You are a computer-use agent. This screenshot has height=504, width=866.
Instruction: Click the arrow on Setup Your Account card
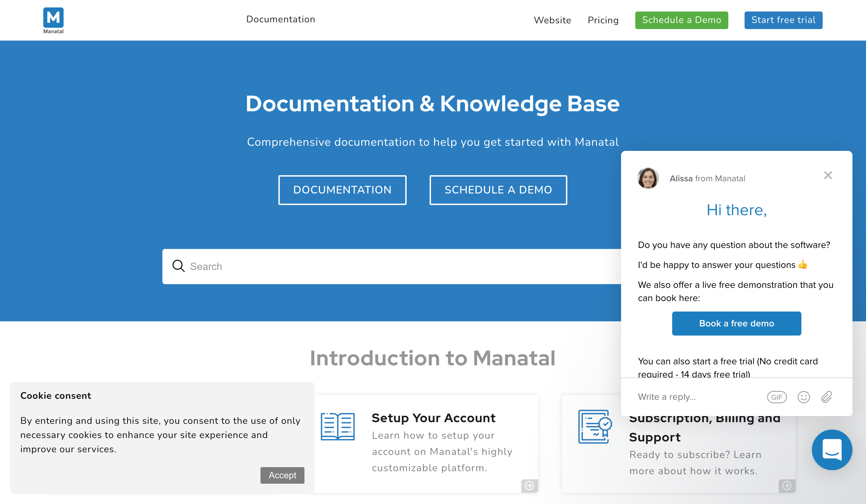point(529,485)
